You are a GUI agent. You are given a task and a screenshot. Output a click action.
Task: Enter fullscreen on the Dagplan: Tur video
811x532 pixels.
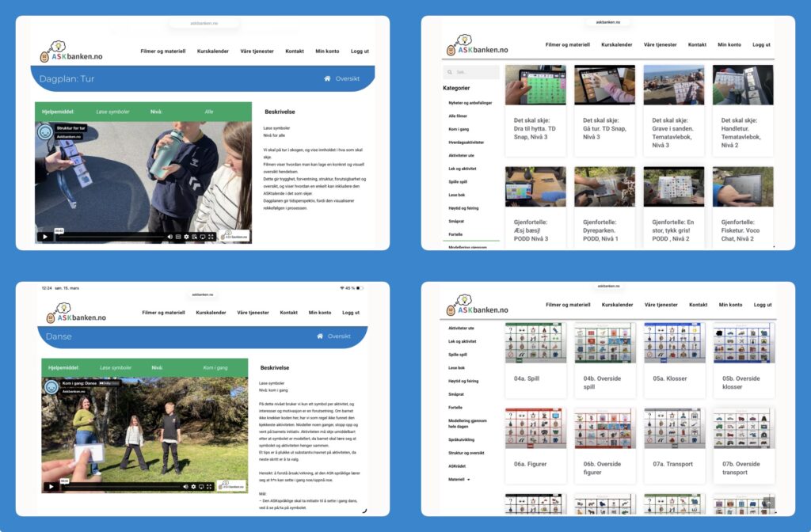coord(211,236)
